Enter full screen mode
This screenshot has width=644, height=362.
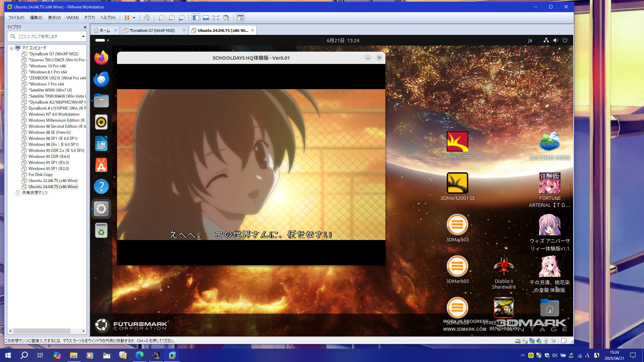[x=216, y=18]
